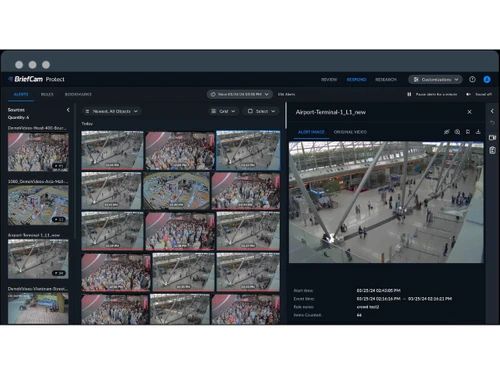
Task: Expand the Grid view dropdown
Action: pyautogui.click(x=224, y=111)
